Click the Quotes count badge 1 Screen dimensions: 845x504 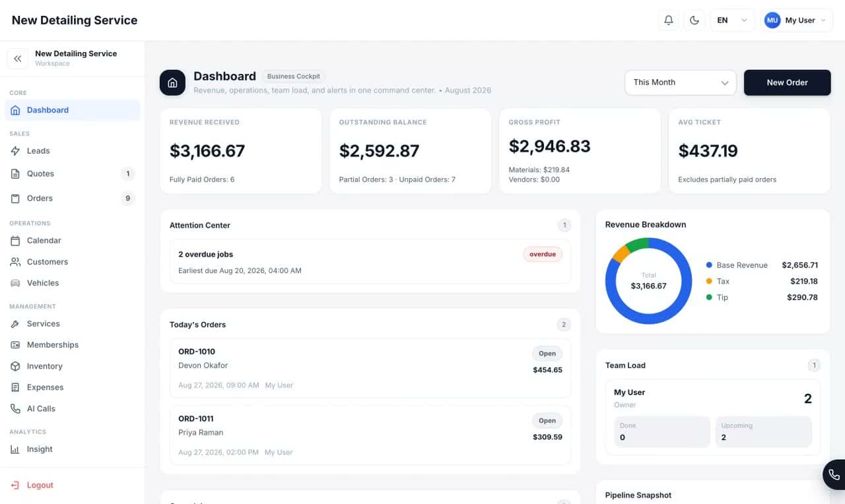127,174
